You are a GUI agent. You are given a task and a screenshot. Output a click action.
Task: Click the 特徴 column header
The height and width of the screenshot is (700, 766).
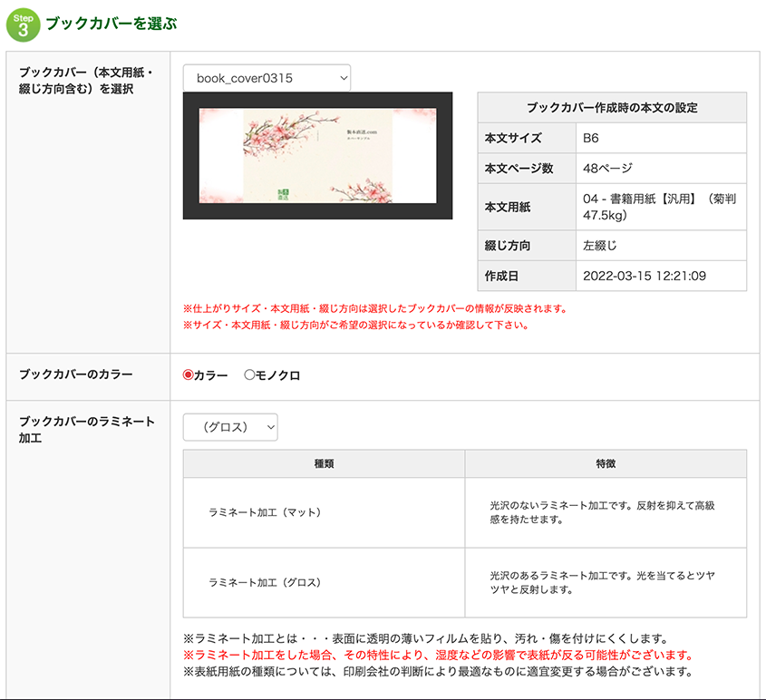pos(606,463)
